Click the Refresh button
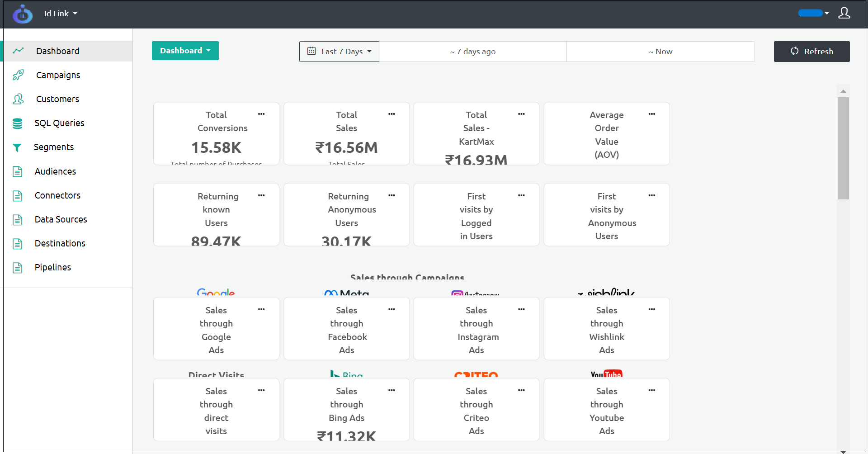The image size is (868, 454). click(811, 51)
